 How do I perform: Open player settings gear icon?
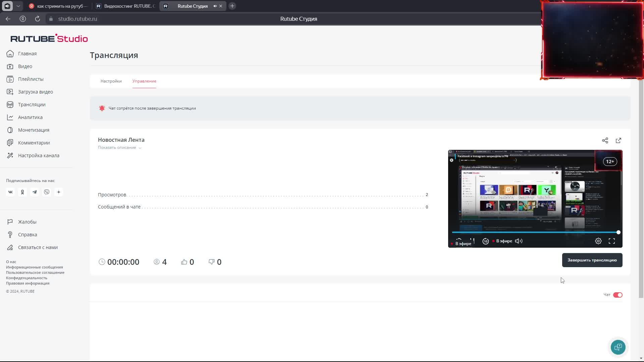coord(598,241)
